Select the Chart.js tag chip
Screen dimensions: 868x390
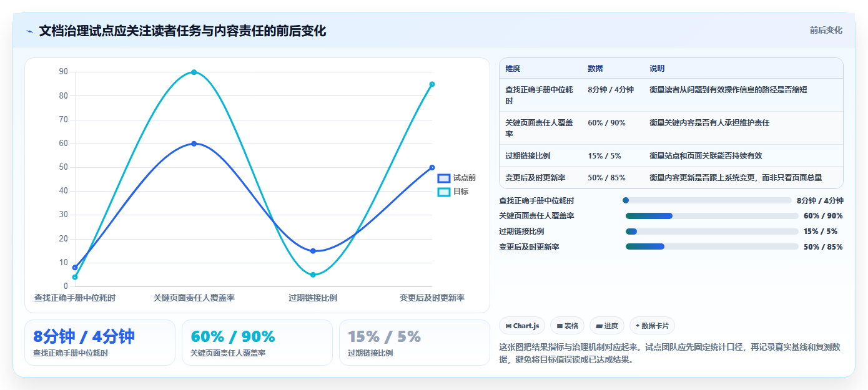[522, 326]
